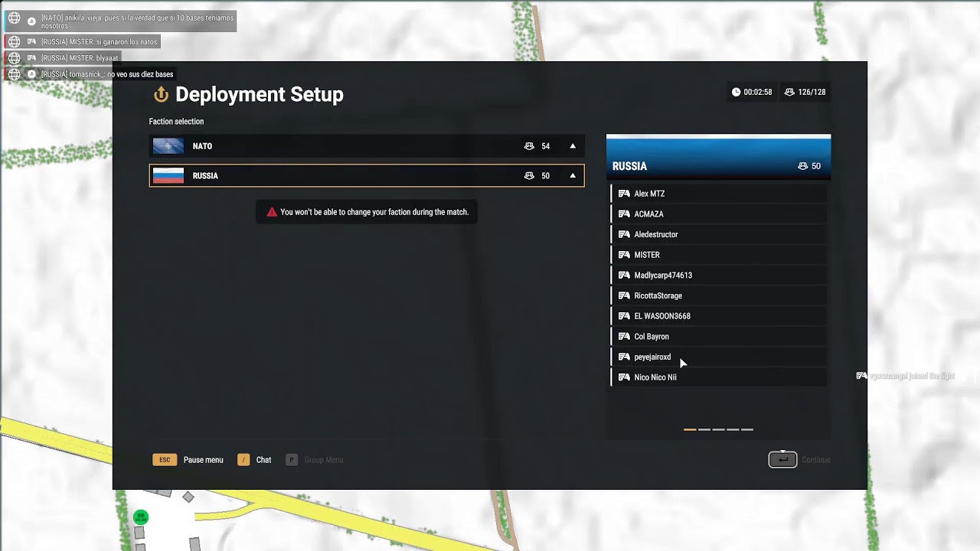
Task: Click platform icon next to Madlycarp474613
Action: coord(624,275)
